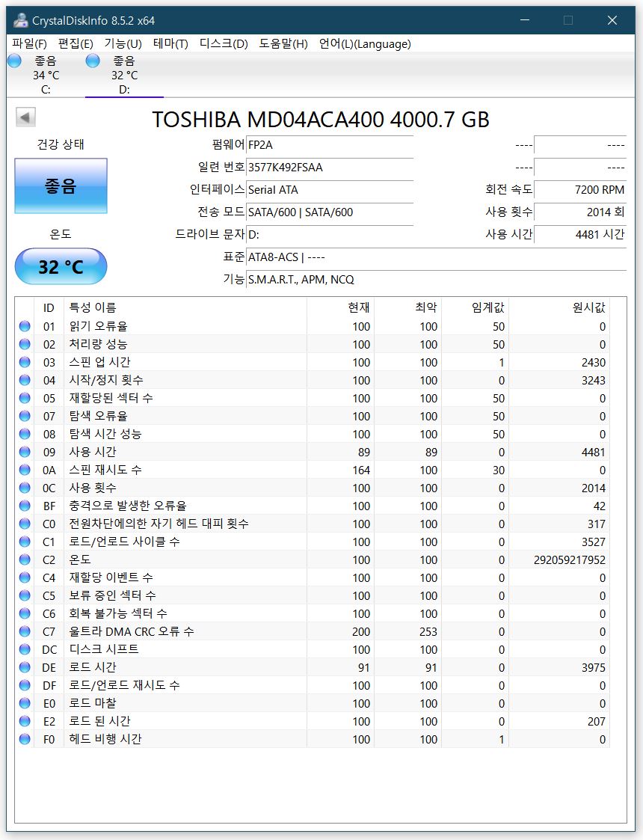Click the 최악 column header

click(408, 307)
